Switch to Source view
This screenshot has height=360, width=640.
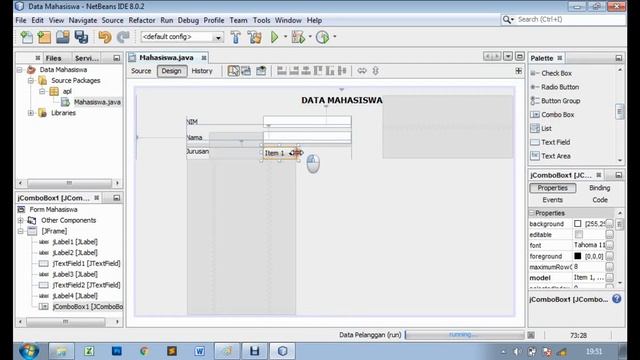[141, 71]
